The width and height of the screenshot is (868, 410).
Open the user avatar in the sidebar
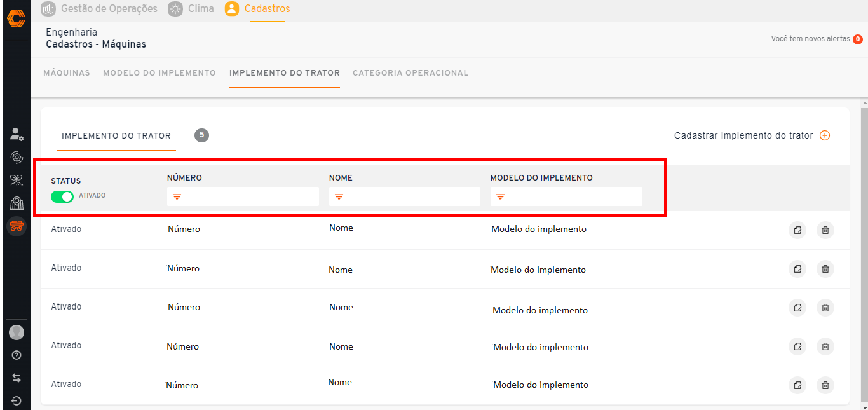click(17, 332)
